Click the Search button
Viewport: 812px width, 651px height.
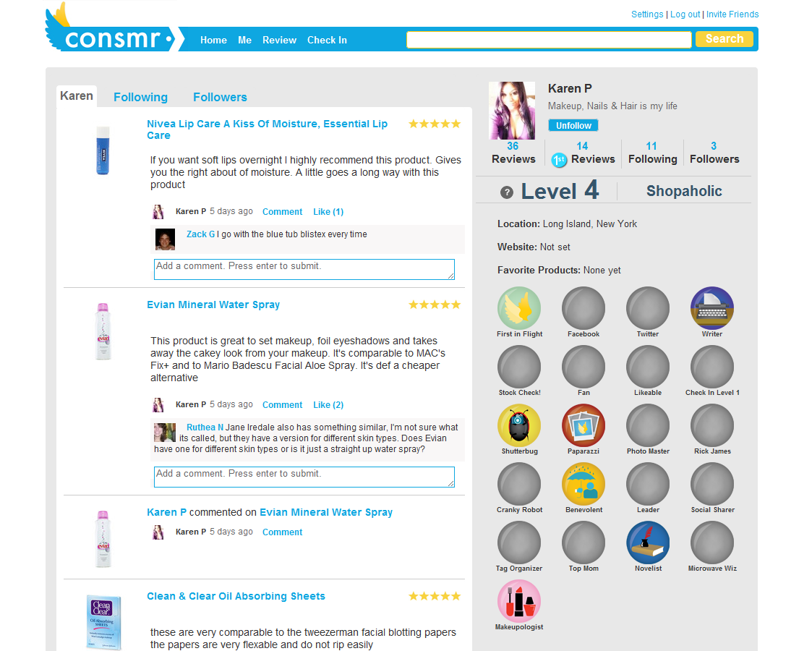724,39
